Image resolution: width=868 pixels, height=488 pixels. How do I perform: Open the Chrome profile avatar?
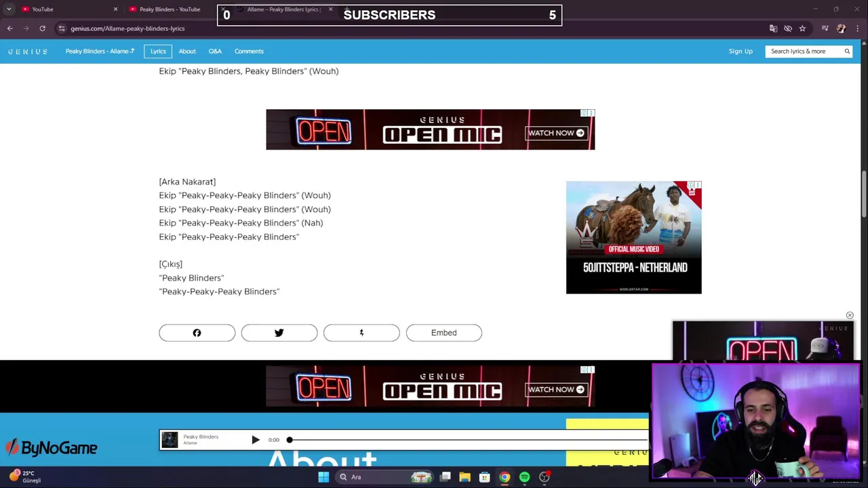point(841,28)
